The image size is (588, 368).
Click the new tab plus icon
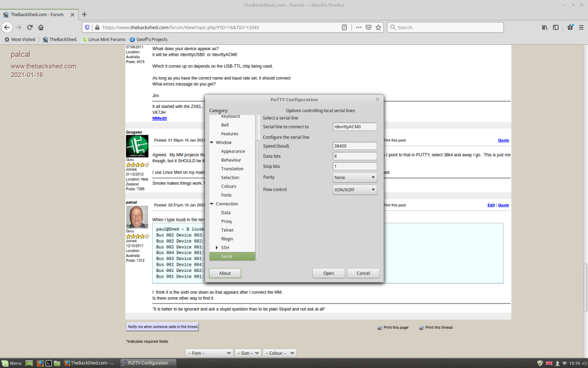[84, 14]
